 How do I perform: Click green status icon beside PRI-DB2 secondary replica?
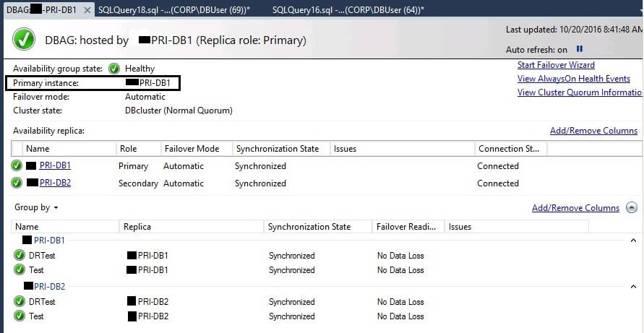(x=17, y=183)
